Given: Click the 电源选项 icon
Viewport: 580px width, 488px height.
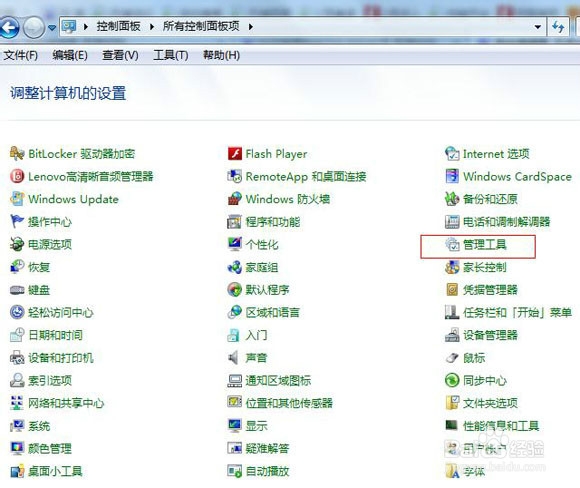Looking at the screenshot, I should (17, 244).
